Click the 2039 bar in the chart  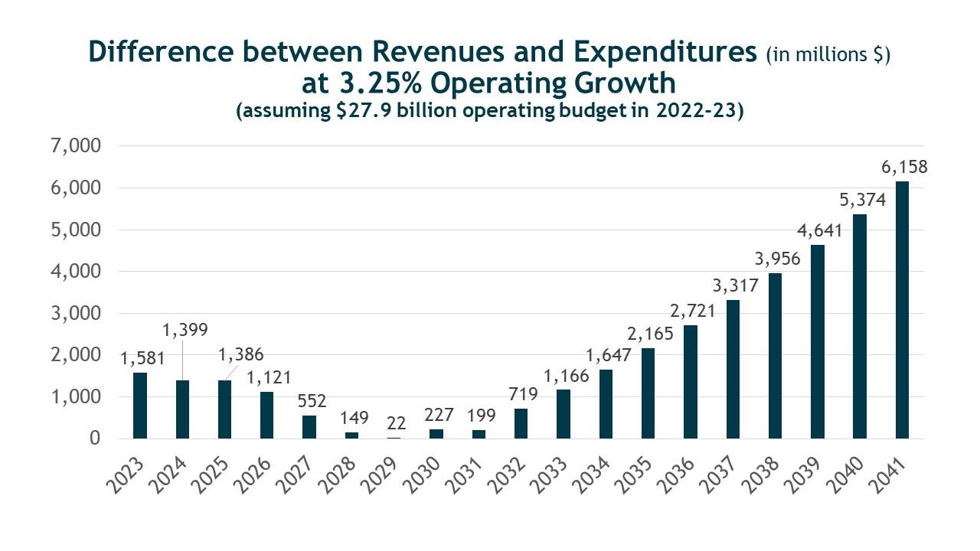pyautogui.click(x=818, y=341)
